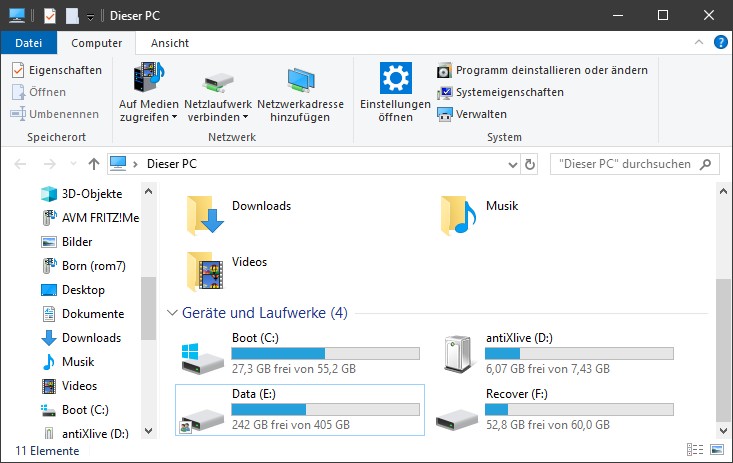The height and width of the screenshot is (463, 733).
Task: Select Boot (C:) in the navigation pane
Action: tap(75, 410)
